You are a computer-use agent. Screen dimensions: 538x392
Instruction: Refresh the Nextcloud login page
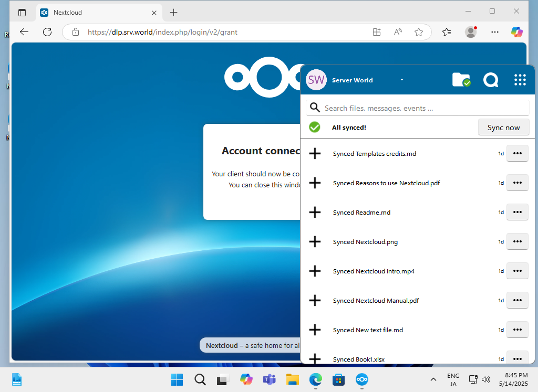click(47, 32)
